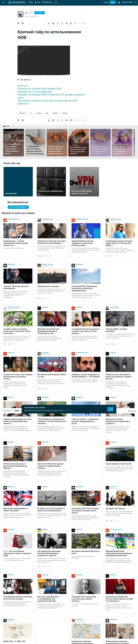The width and height of the screenshot is (138, 644).
Task: Open the 'изоляция Max' tagged post card
Action: (x=18, y=182)
